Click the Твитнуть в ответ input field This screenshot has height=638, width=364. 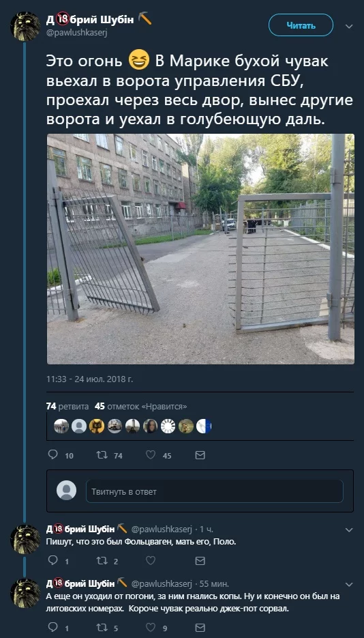pyautogui.click(x=215, y=491)
